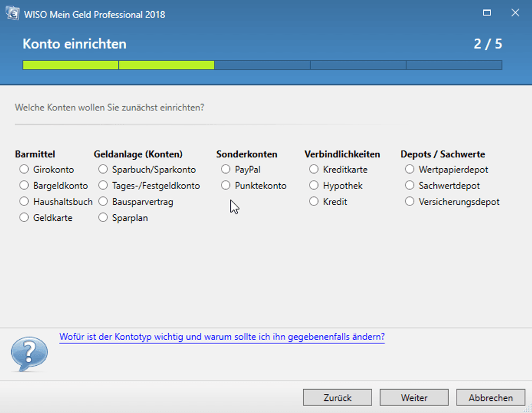This screenshot has height=413, width=532.
Task: Cancel setup with Abbrechen button
Action: click(x=491, y=398)
